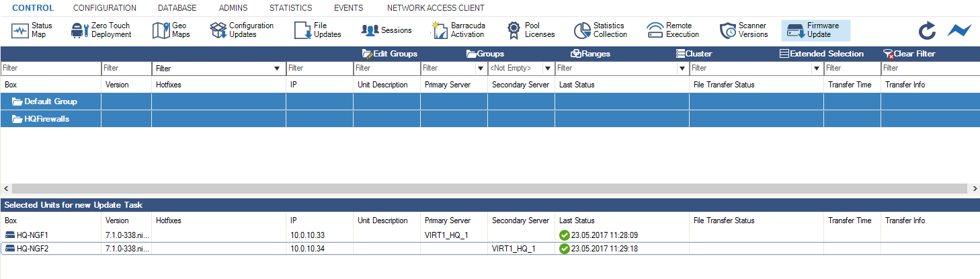Screen dimensions: 980x279
Task: Click the Groups button
Action: [x=485, y=54]
